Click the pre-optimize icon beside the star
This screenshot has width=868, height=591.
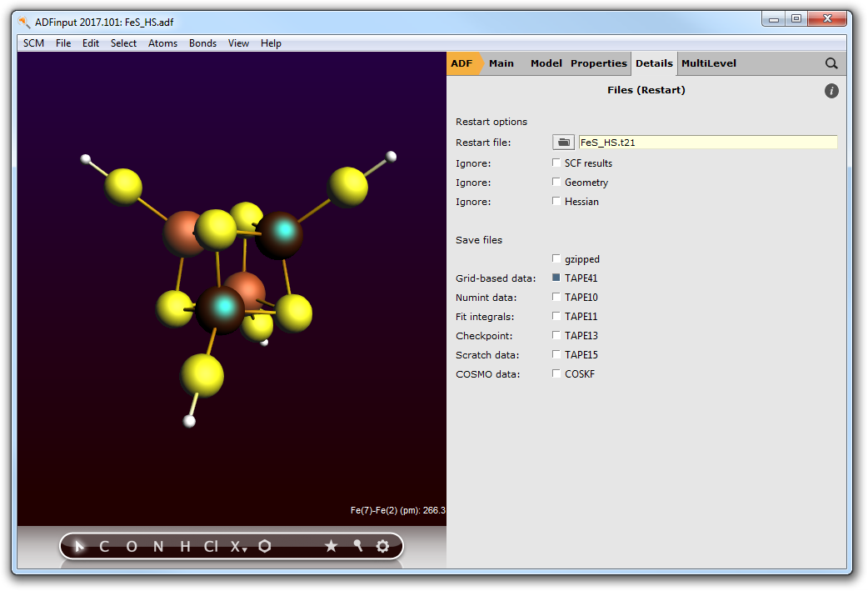(x=357, y=546)
